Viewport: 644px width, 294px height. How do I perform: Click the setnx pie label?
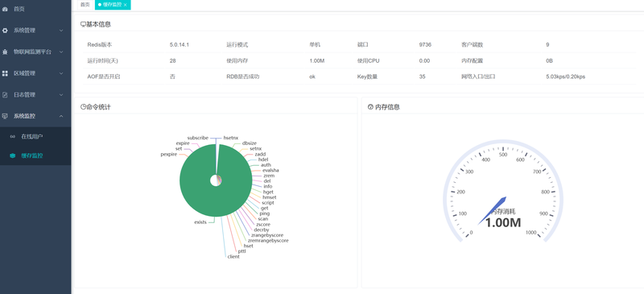click(255, 148)
